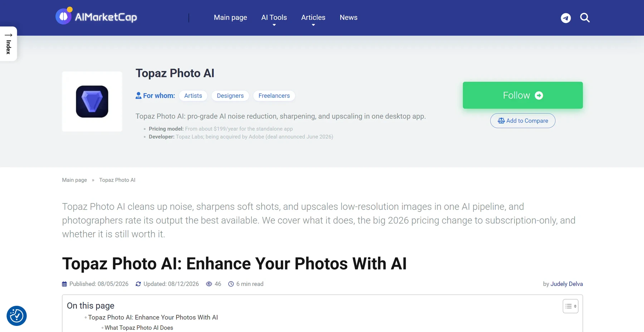Click the green Follow button
Viewport: 644px width, 332px height.
[523, 95]
